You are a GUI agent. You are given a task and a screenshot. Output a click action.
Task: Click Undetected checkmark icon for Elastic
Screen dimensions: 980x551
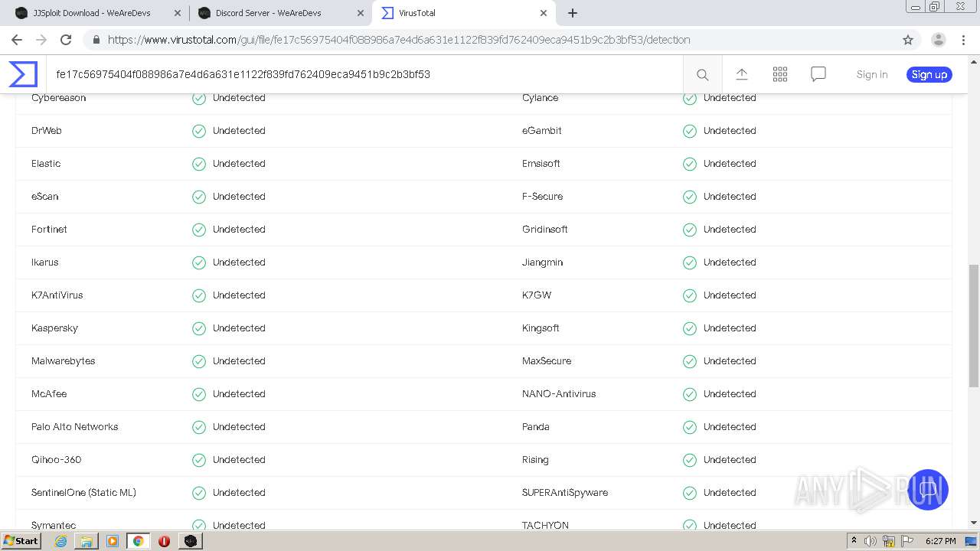pos(199,164)
